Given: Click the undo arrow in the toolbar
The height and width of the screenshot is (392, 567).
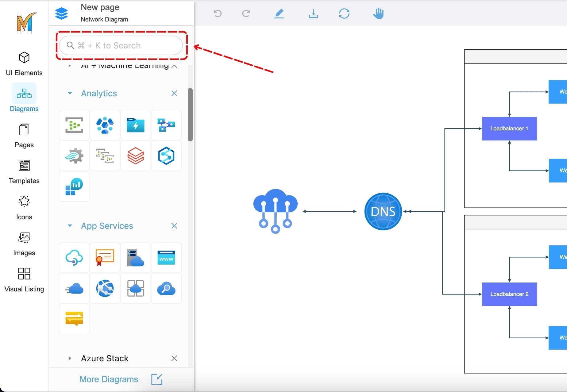Looking at the screenshot, I should pyautogui.click(x=218, y=13).
